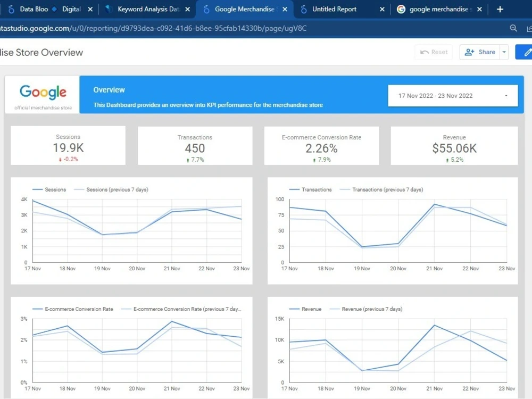Close the Google Merchandise tab
Viewport: 532px width, 399px height.
click(285, 10)
